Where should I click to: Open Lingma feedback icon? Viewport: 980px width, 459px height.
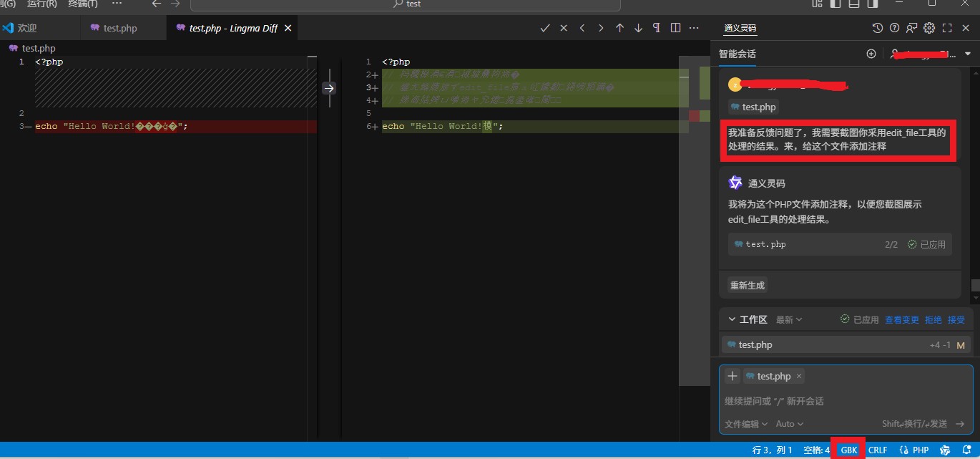911,28
